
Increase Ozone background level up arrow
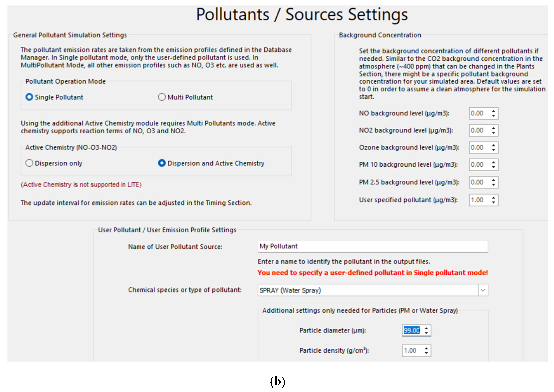pos(493,145)
